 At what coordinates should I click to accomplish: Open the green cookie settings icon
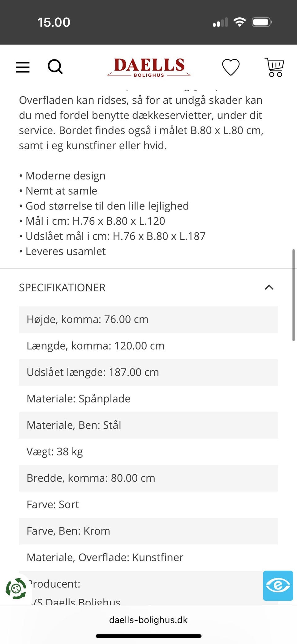click(16, 588)
